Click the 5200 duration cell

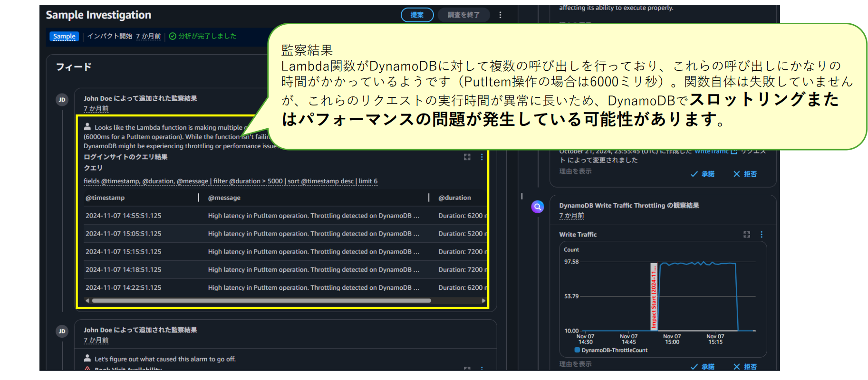pyautogui.click(x=463, y=234)
